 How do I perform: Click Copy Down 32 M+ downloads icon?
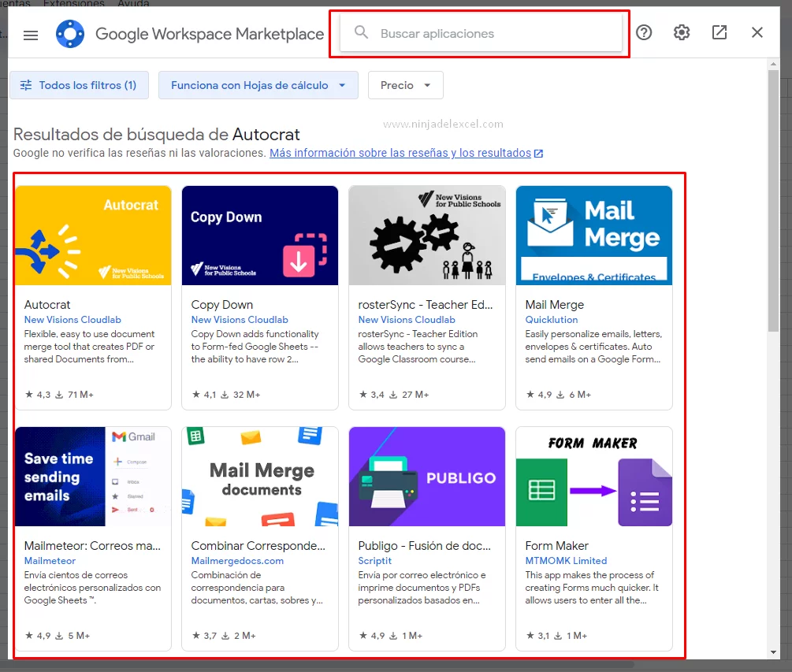pos(225,395)
